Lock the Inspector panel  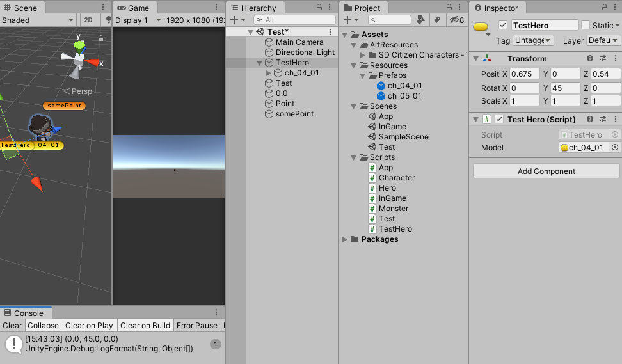pyautogui.click(x=604, y=7)
